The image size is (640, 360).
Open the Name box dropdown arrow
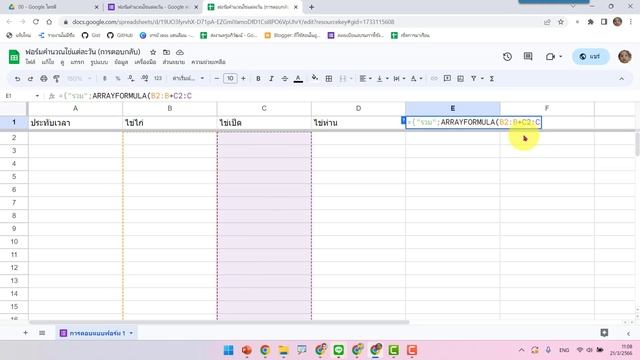pos(37,96)
